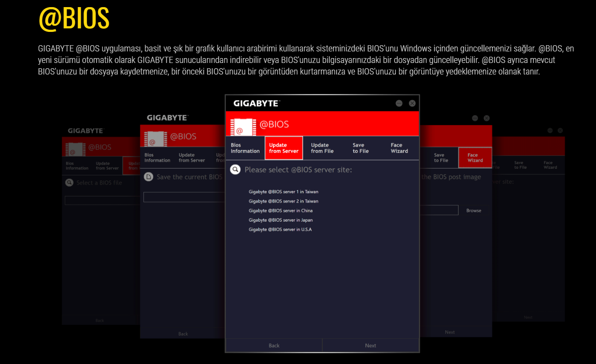
Task: Close the rightmost dimmed @BIOS window
Action: [560, 130]
